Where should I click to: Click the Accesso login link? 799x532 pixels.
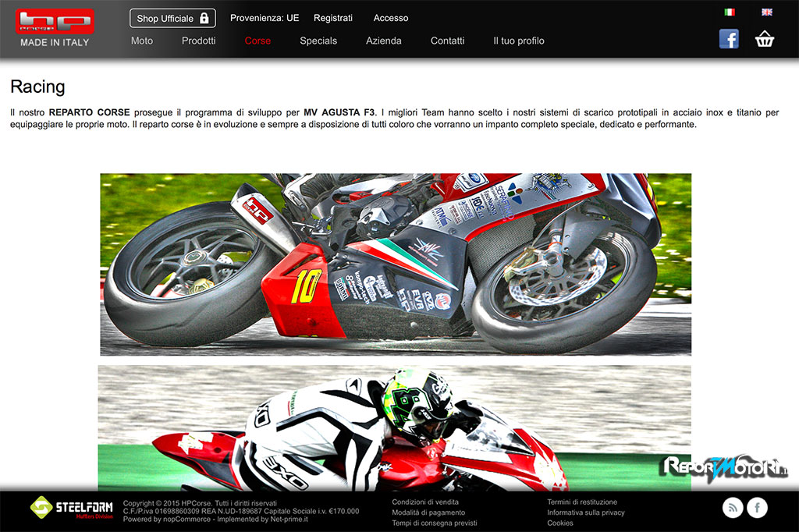[x=391, y=18]
